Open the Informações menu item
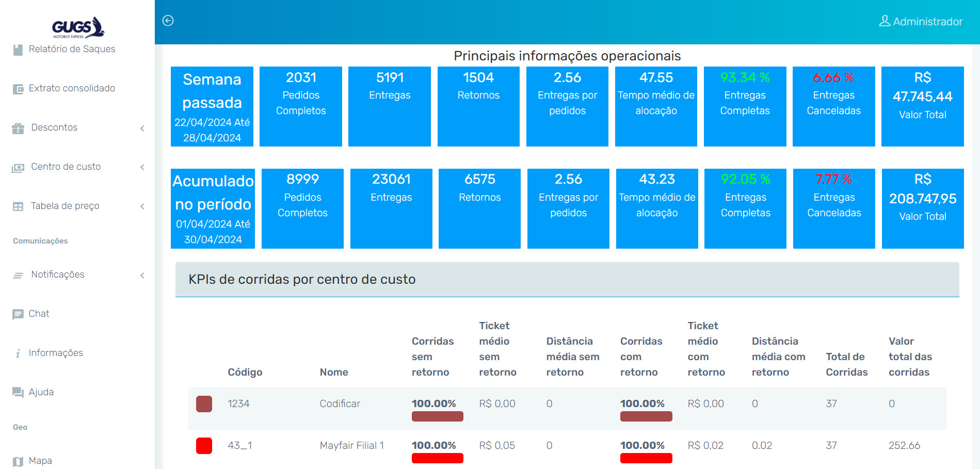Viewport: 980px width, 469px height. (56, 353)
